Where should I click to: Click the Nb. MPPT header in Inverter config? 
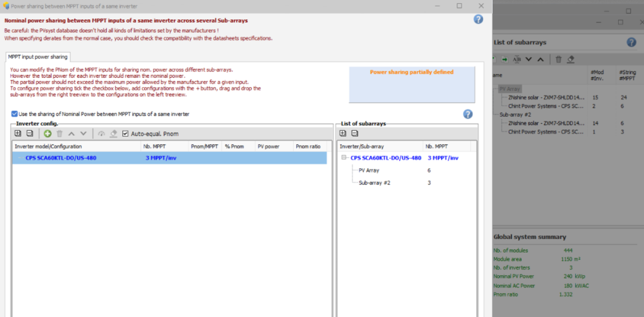(x=155, y=146)
